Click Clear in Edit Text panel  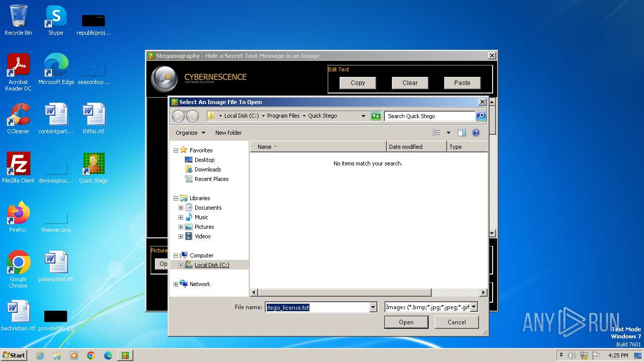(410, 83)
